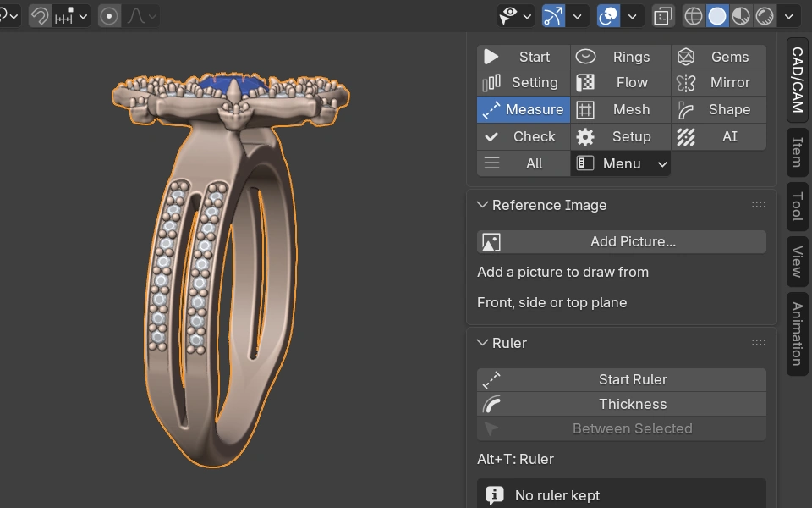Viewport: 812px width, 508px height.
Task: Switch to material preview shading
Action: pyautogui.click(x=741, y=16)
